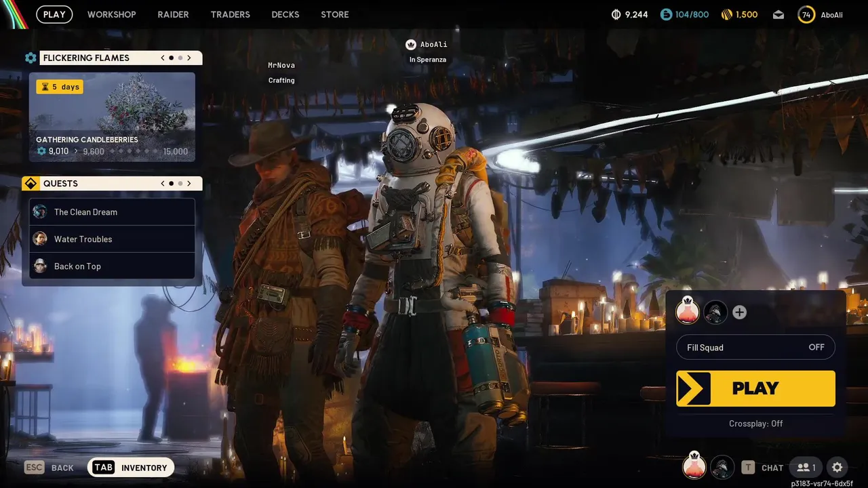The image size is (868, 488).
Task: Switch to the RAIDER tab
Action: click(173, 14)
